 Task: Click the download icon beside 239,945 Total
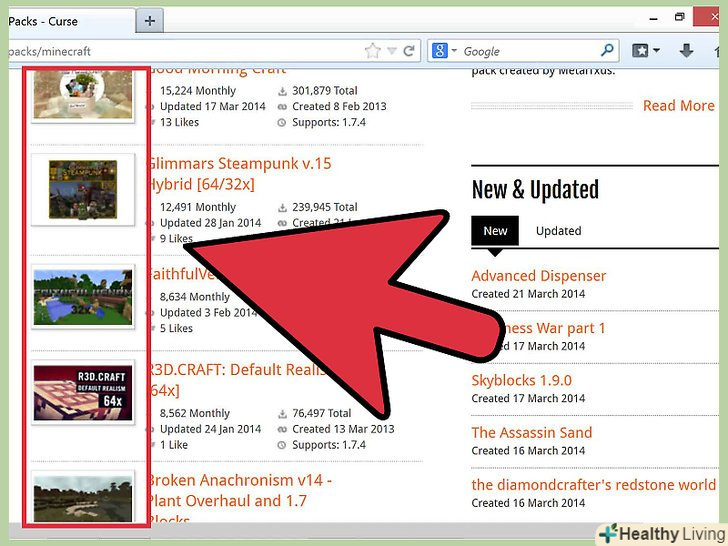[x=282, y=208]
